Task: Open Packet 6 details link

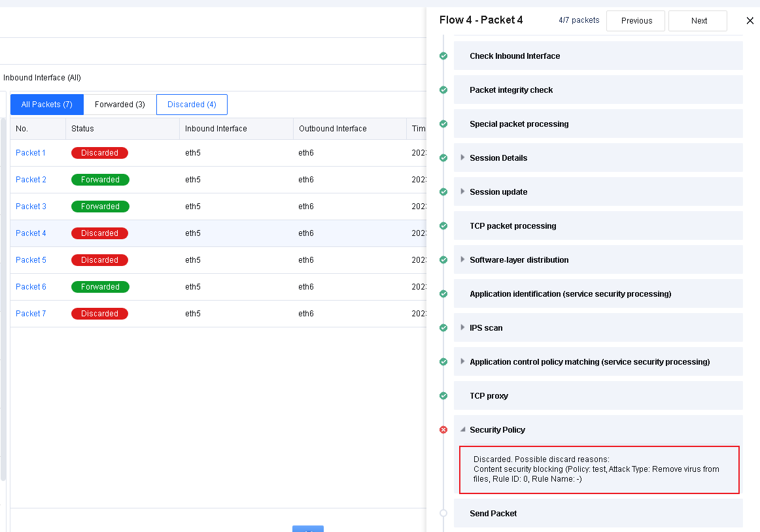Action: [x=31, y=287]
